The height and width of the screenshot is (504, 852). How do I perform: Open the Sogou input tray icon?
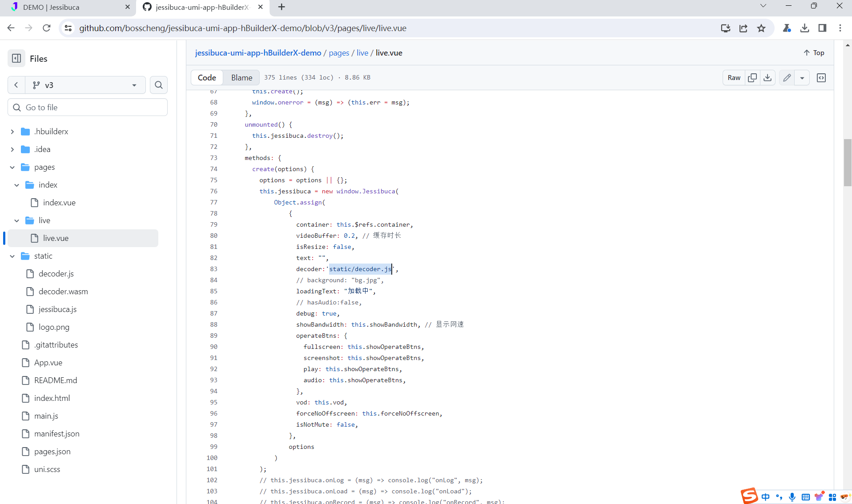(750, 496)
